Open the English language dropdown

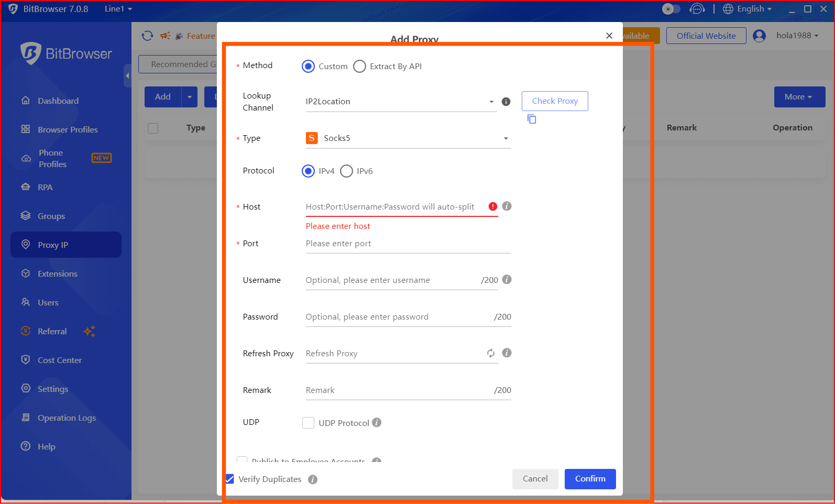click(748, 9)
